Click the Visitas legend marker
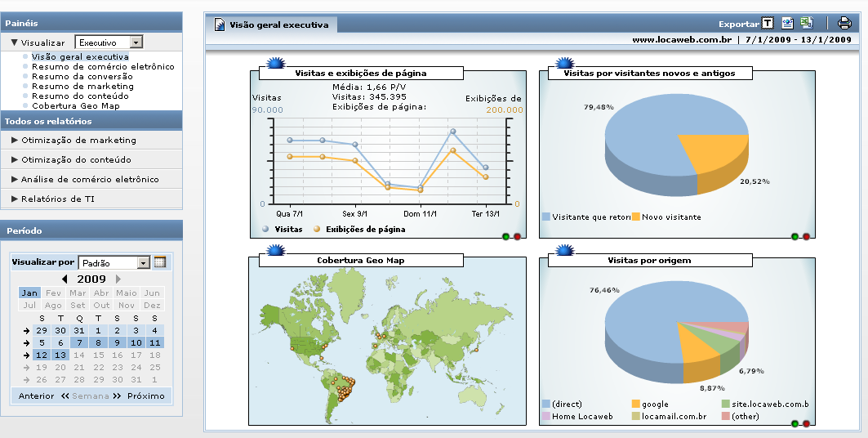 pos(265,229)
